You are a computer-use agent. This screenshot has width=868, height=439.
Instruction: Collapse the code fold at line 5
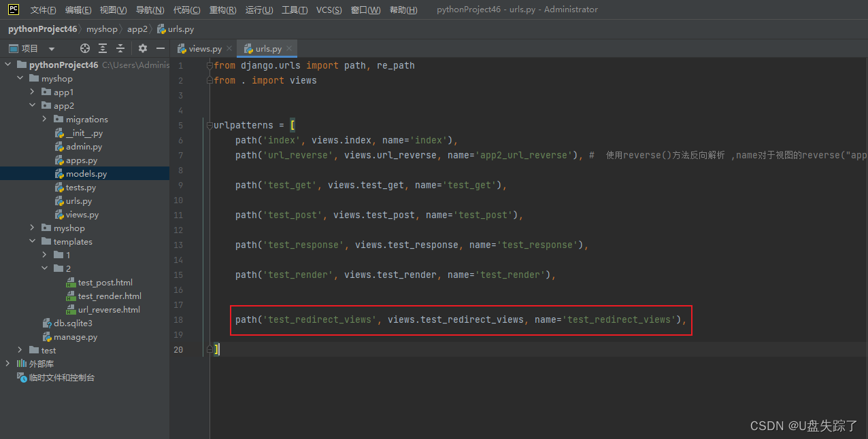pyautogui.click(x=210, y=125)
